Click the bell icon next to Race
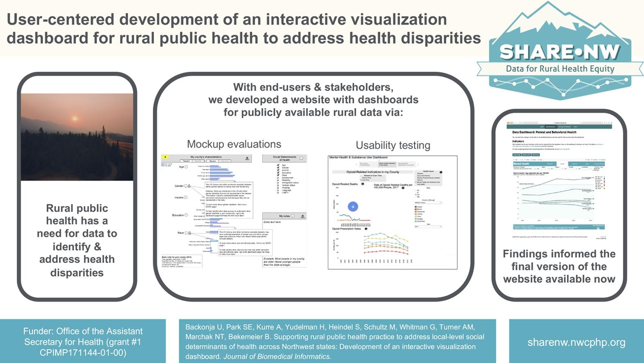 pos(190,233)
